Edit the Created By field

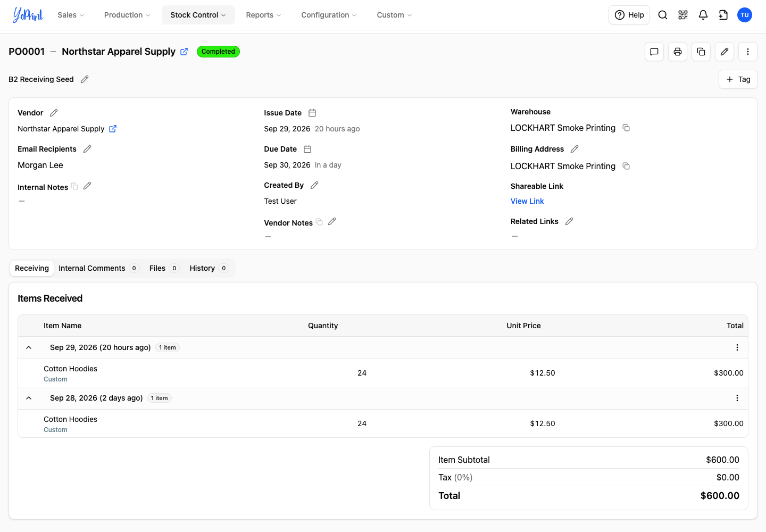tap(314, 185)
